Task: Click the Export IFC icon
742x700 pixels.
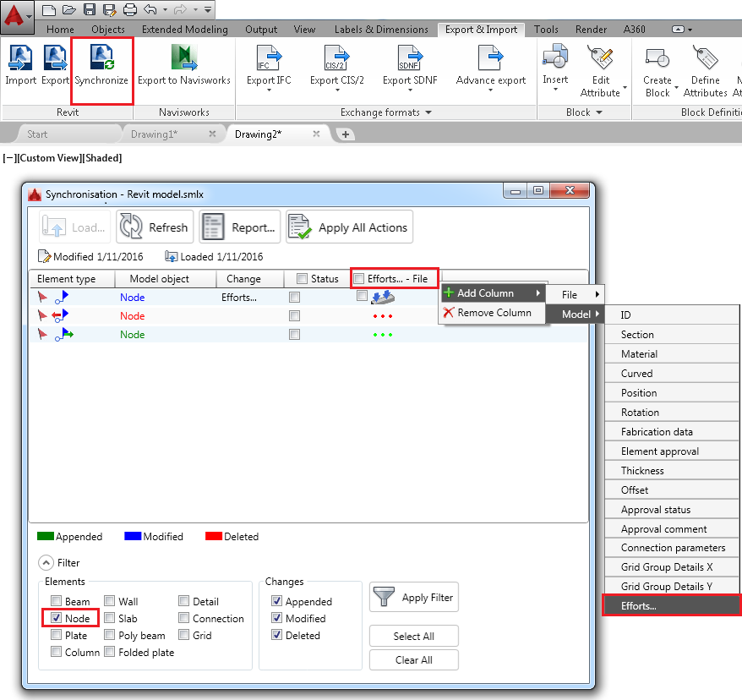Action: pyautogui.click(x=269, y=57)
